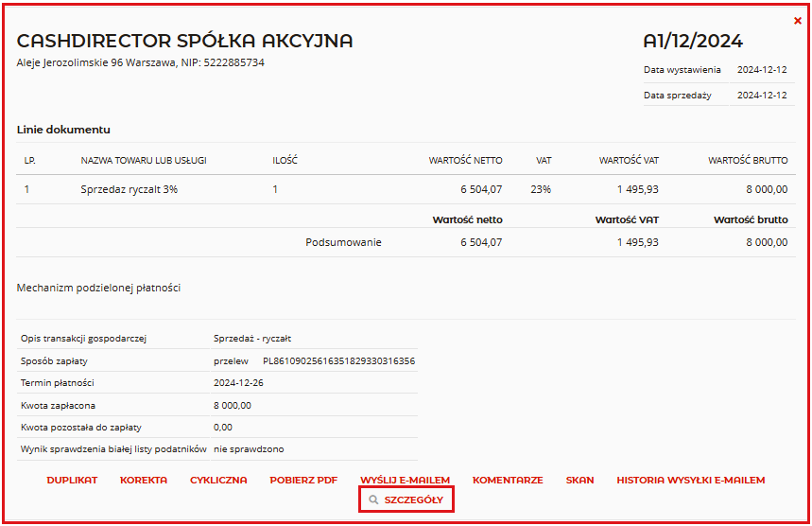View HISTORIA WYSYŁKI E-MAILEM
Viewport: 812px width, 526px height.
tap(690, 480)
